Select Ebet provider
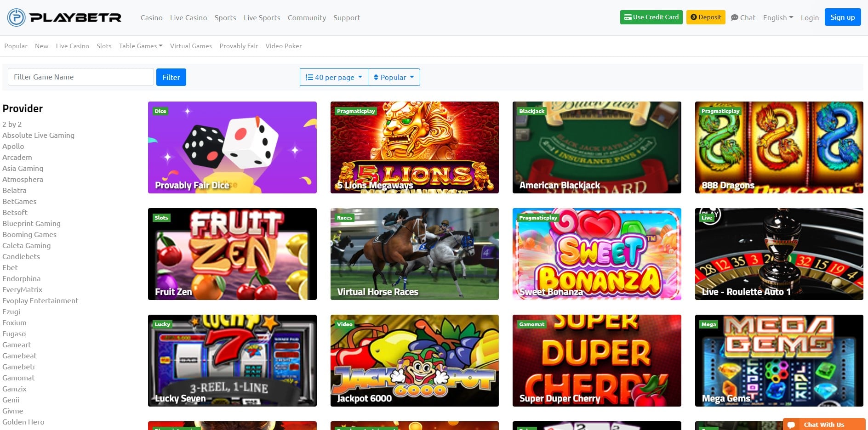868x430 pixels. 10,267
